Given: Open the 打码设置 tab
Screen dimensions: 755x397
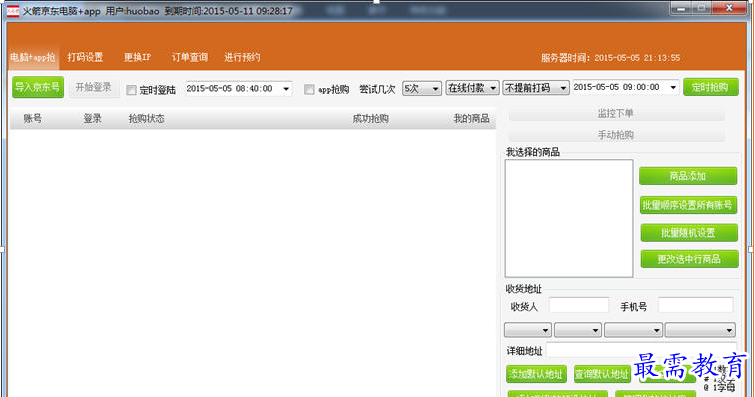Looking at the screenshot, I should coord(85,57).
